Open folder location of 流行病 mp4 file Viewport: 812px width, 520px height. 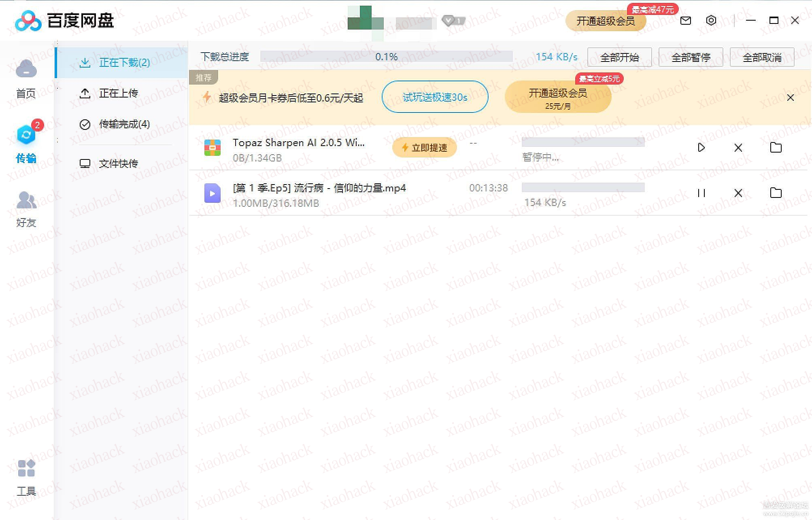pyautogui.click(x=776, y=193)
